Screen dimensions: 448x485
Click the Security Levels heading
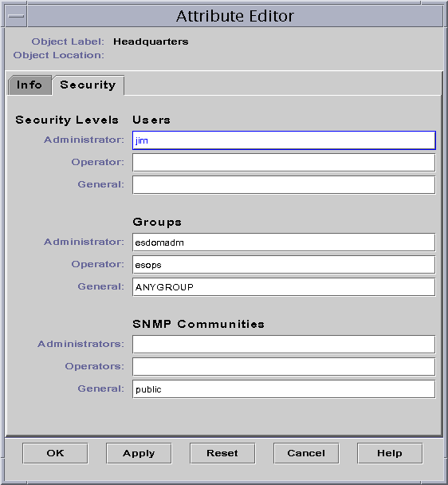(x=67, y=120)
